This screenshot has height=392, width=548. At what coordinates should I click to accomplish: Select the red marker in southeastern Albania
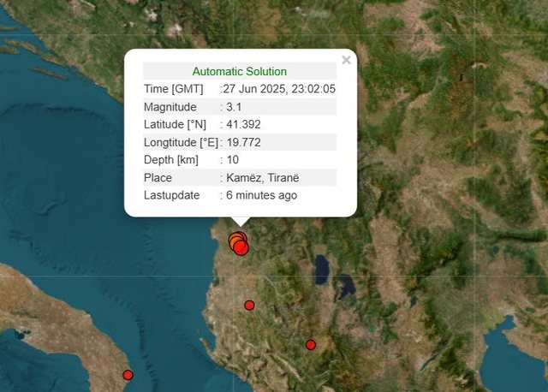(311, 345)
